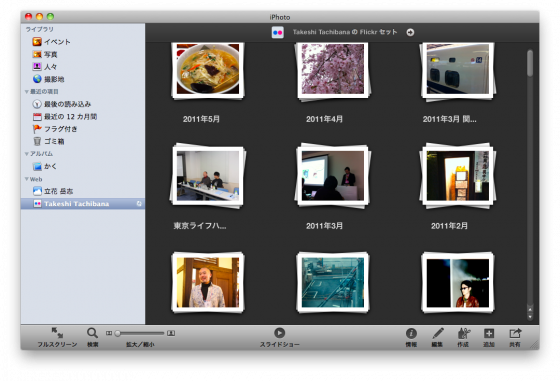Collapse the アルバム section

click(x=26, y=154)
